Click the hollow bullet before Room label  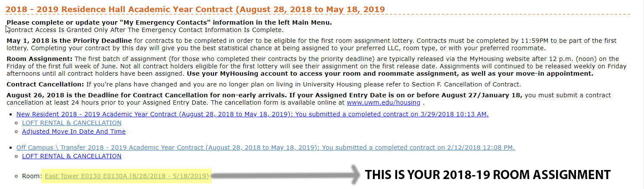tap(17, 176)
